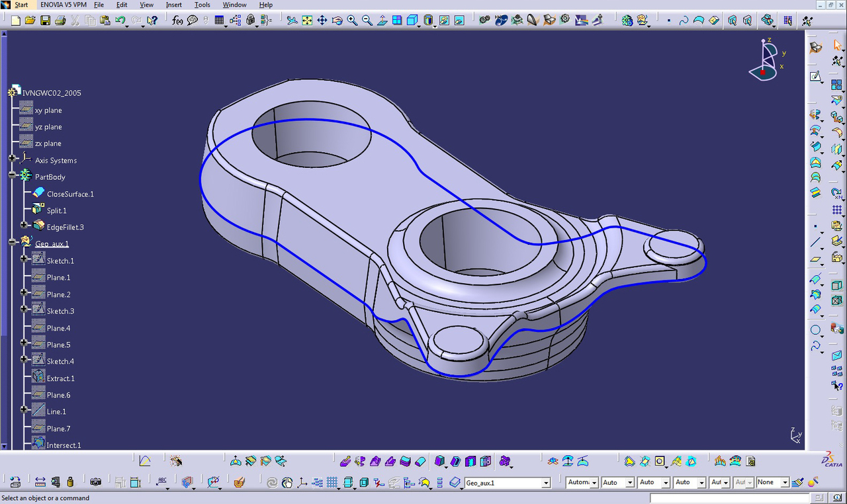Click the New document icon
This screenshot has width=847, height=504.
click(15, 21)
